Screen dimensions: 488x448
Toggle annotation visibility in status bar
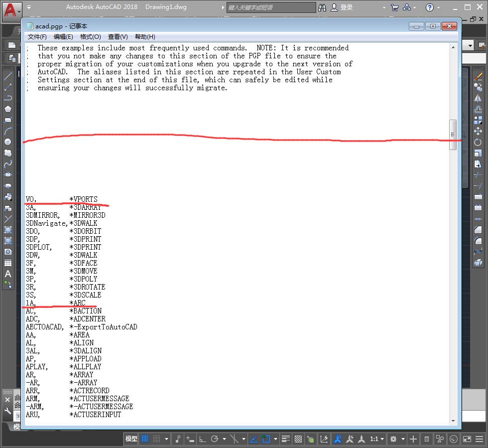click(x=338, y=439)
